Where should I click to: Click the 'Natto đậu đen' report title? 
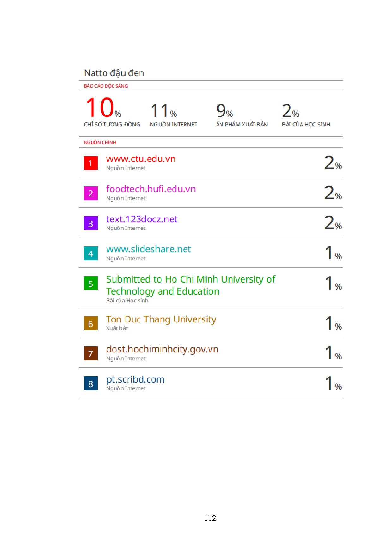114,73
